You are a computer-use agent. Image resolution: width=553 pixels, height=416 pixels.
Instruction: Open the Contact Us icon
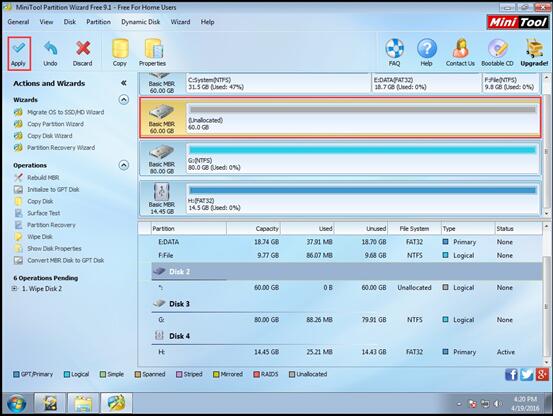(x=460, y=48)
